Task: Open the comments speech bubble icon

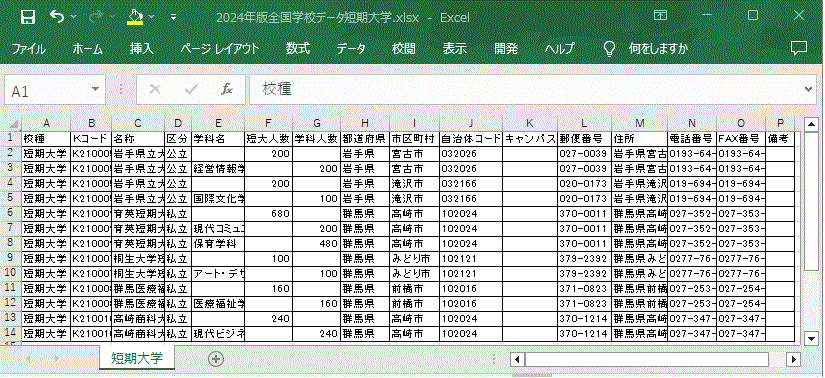Action: (799, 48)
